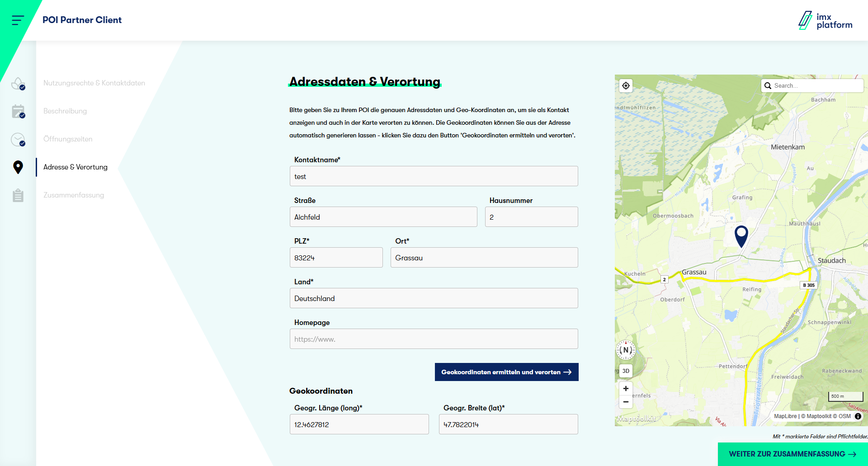868x466 pixels.
Task: Toggle the 3D map view
Action: [626, 371]
